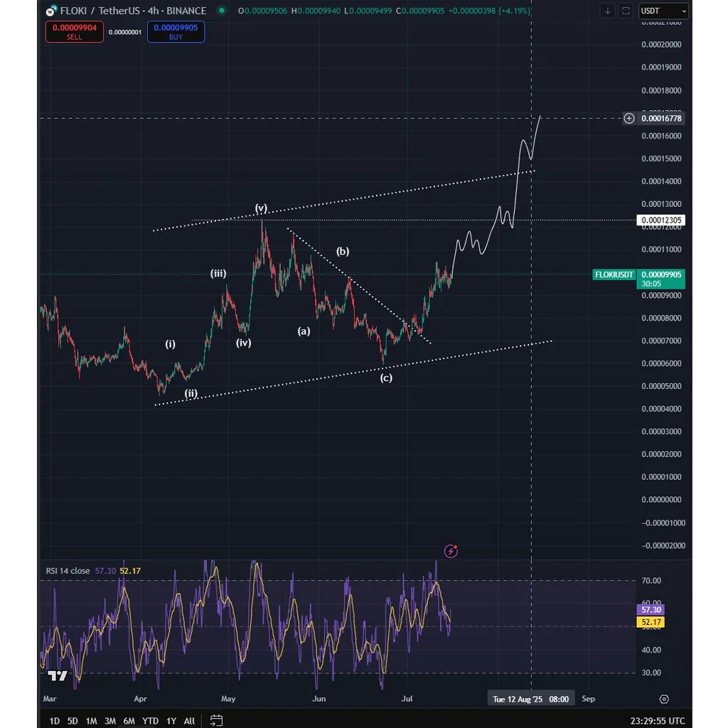Select the (iii) wave label
The image size is (728, 728).
(x=218, y=274)
